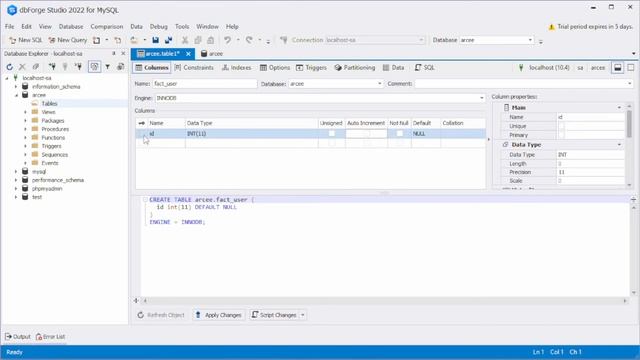
Task: Expand the information_schema database node
Action: [16, 87]
